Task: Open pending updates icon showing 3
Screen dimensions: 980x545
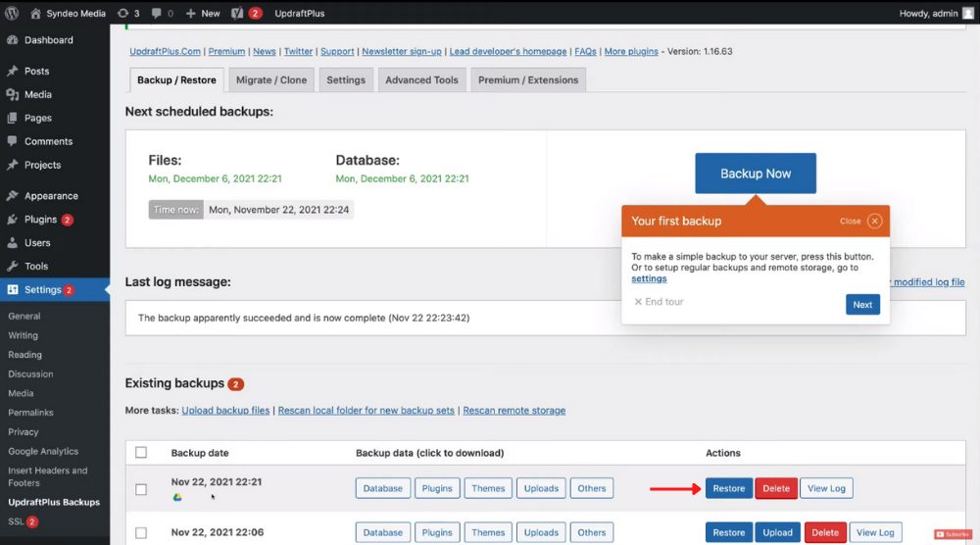Action: [x=122, y=13]
